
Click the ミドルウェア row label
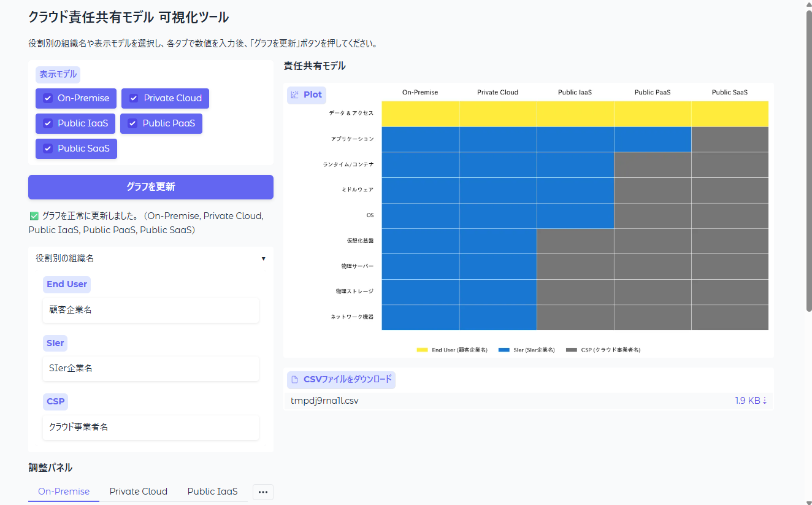pos(358,190)
